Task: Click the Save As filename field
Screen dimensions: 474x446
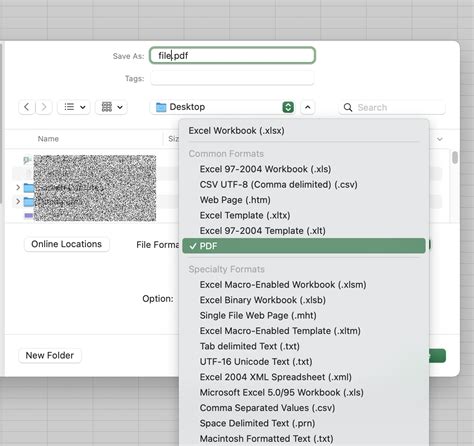Action: coord(232,55)
